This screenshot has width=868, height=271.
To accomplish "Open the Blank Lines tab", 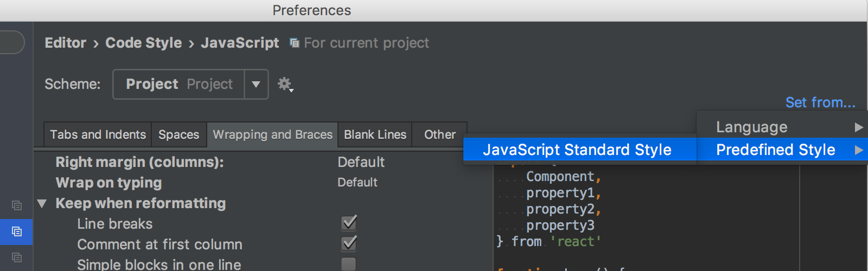I will click(x=375, y=134).
